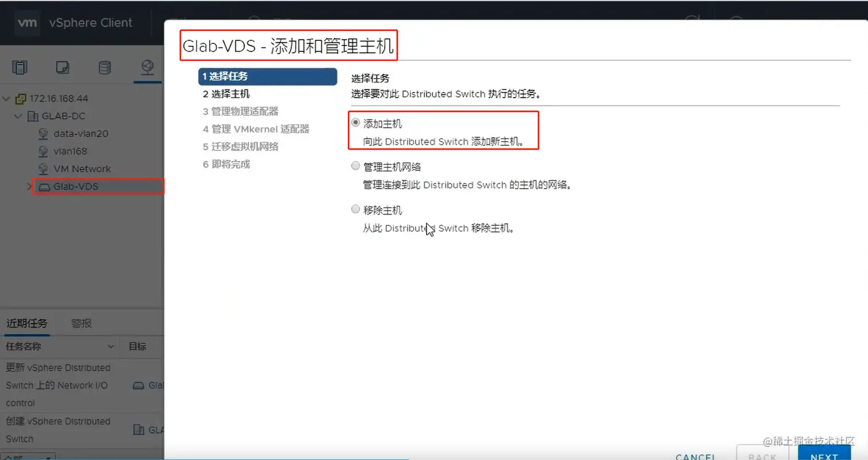The width and height of the screenshot is (868, 460).
Task: Switch to the 近期任务 tab
Action: pos(27,323)
